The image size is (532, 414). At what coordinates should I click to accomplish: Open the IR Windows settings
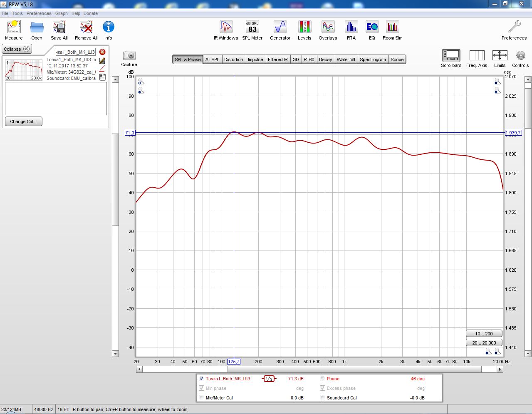(x=226, y=27)
